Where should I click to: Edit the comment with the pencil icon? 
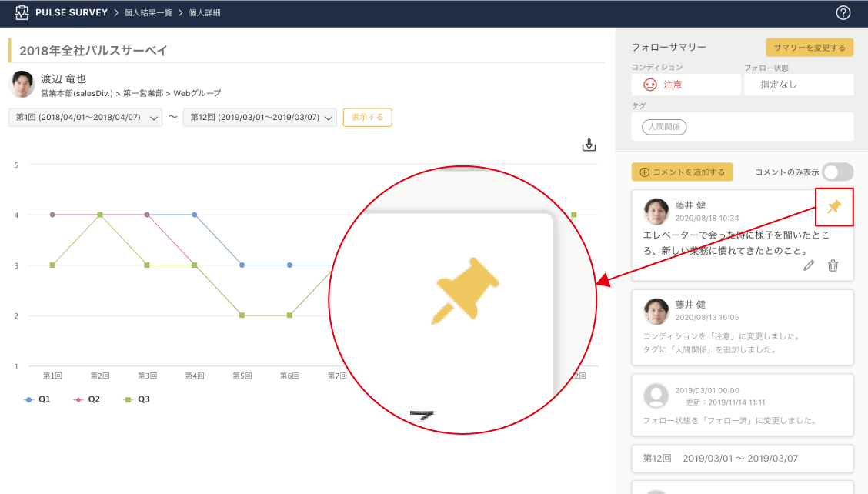click(808, 265)
